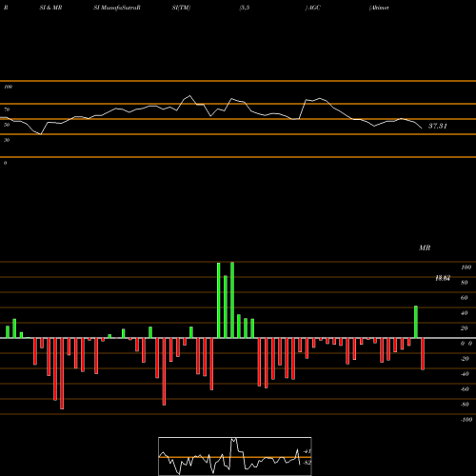This screenshot has width=476, height=476.
Task: Select the 'SI(TM)' header text
Action: tap(181, 8)
